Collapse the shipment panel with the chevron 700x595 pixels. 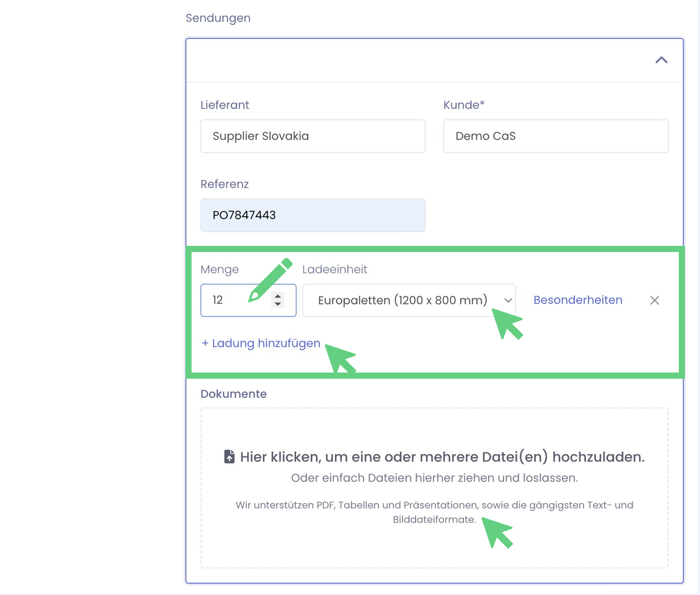(661, 60)
